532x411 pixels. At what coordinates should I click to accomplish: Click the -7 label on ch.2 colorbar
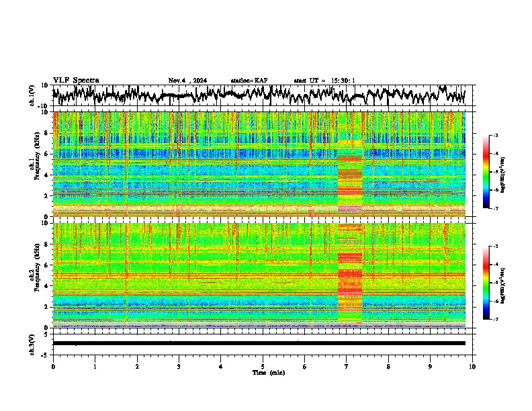(x=495, y=319)
